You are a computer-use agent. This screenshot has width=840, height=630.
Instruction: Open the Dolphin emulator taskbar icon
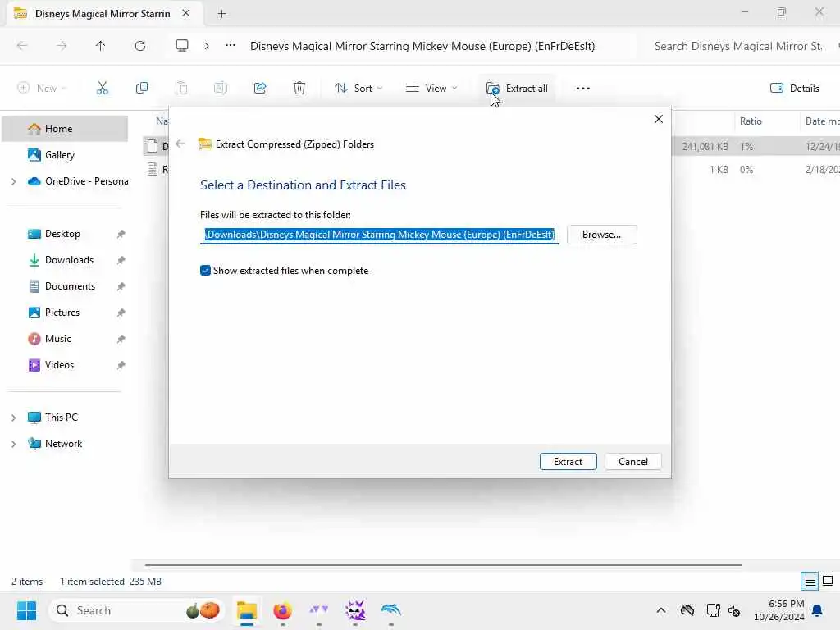[x=391, y=610]
